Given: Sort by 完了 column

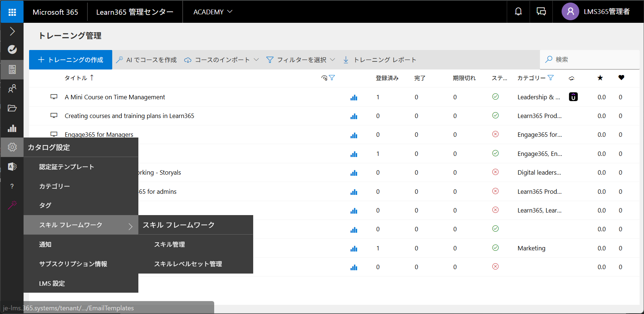Looking at the screenshot, I should point(420,78).
